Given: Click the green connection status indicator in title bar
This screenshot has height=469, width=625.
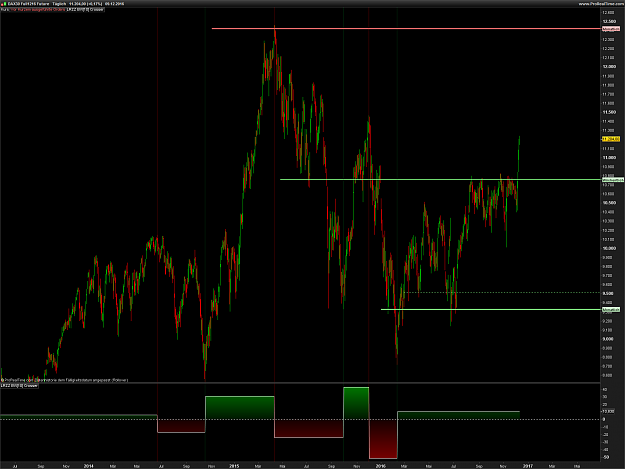Looking at the screenshot, I should pos(4,4).
